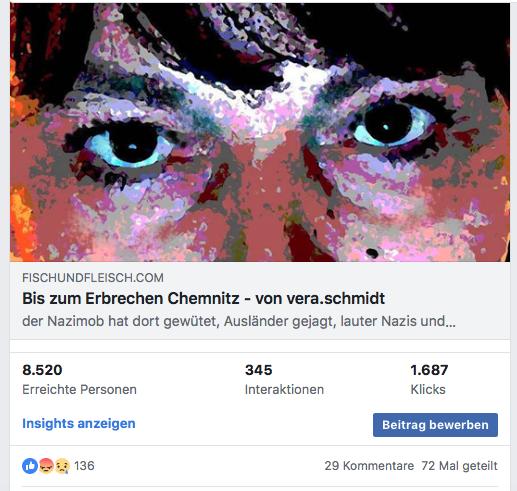The image size is (517, 491).
Task: Open the article Bis zum Erbrechen Chemnitz
Action: (x=203, y=298)
